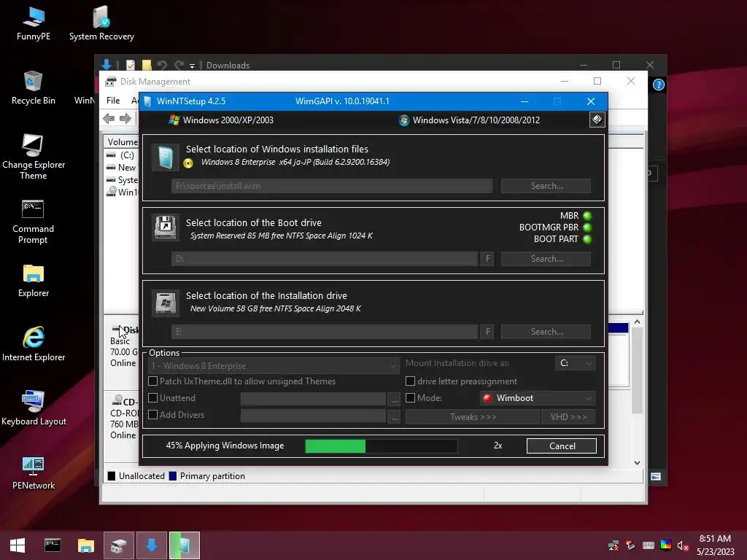The height and width of the screenshot is (560, 747).
Task: Click the Start button on taskbar
Action: tap(18, 545)
